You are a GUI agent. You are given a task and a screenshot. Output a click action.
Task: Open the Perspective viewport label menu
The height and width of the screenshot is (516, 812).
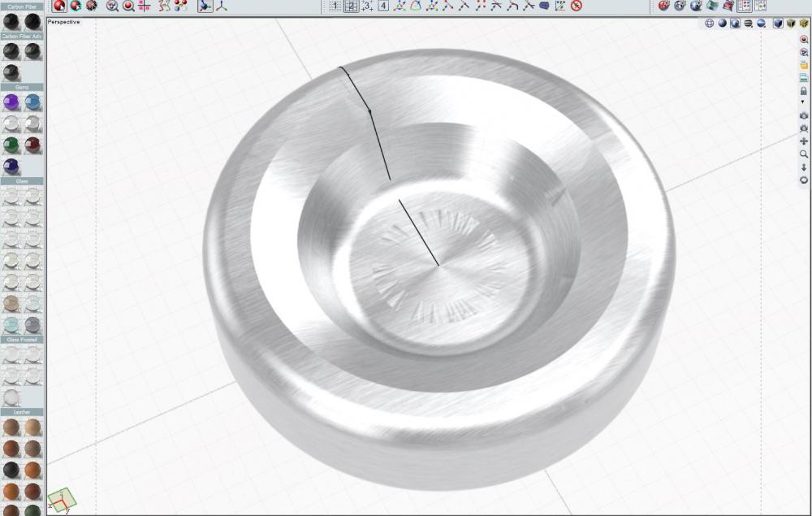(x=63, y=22)
